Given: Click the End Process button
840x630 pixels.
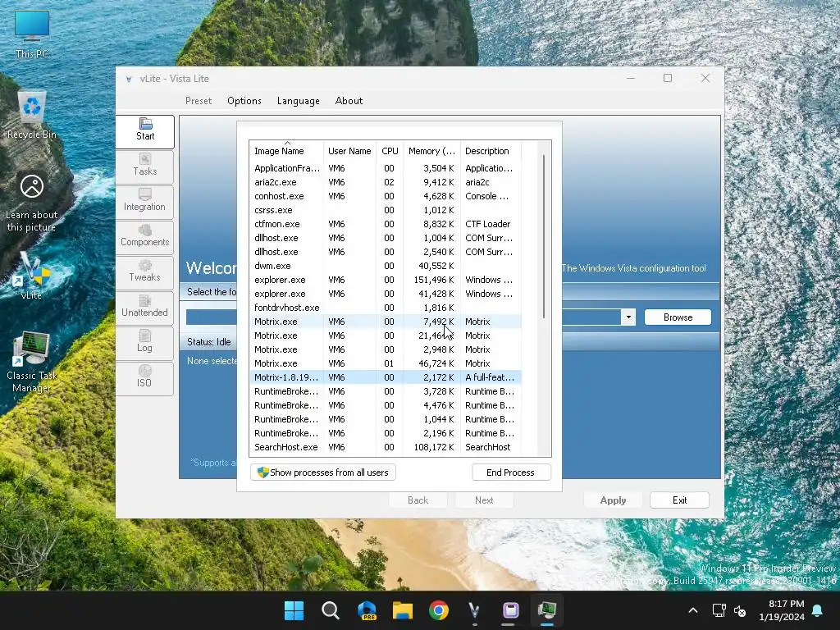Looking at the screenshot, I should pos(511,472).
